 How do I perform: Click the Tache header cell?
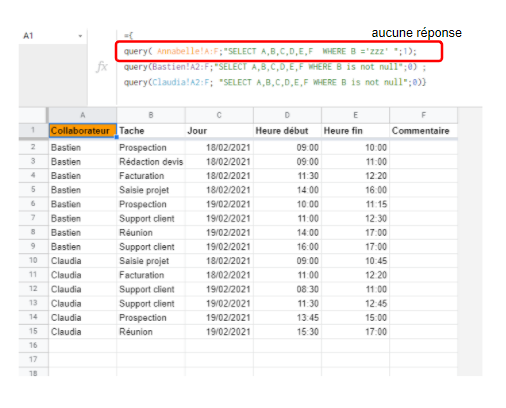(x=151, y=130)
